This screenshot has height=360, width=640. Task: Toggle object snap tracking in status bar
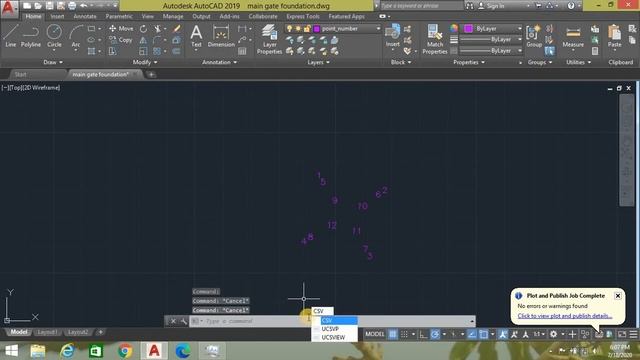pos(472,334)
